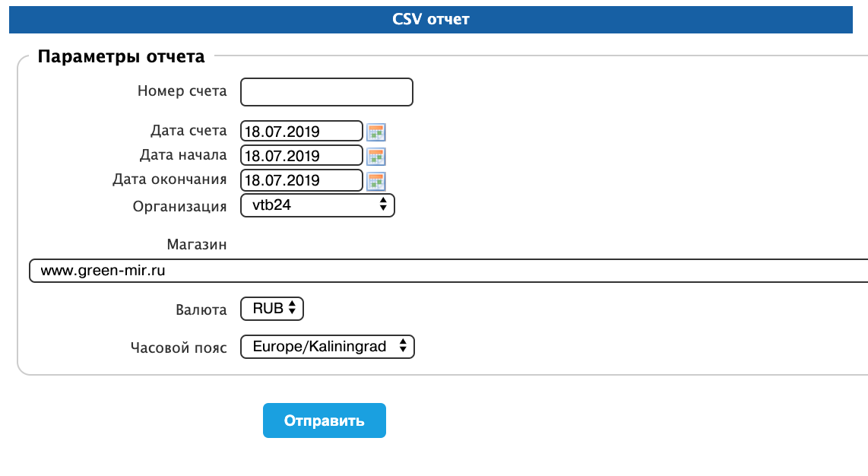
Task: Click the Организация label text
Action: (179, 206)
